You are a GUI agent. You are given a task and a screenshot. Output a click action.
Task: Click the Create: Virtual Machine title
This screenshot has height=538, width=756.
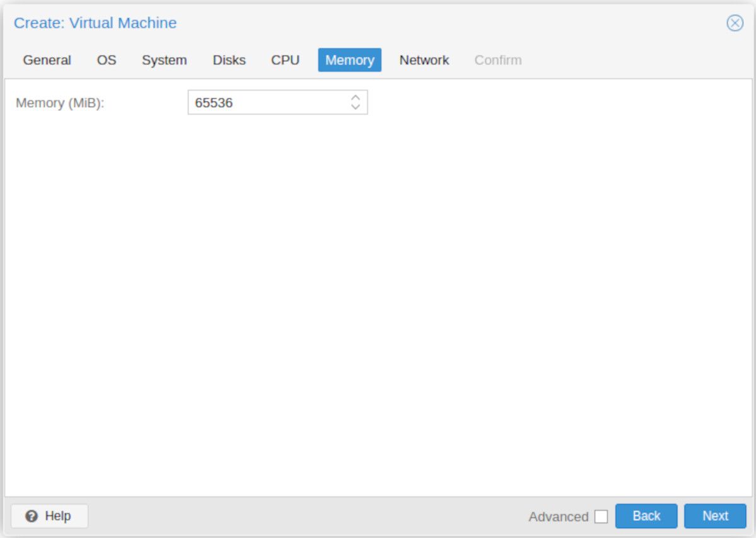[95, 23]
